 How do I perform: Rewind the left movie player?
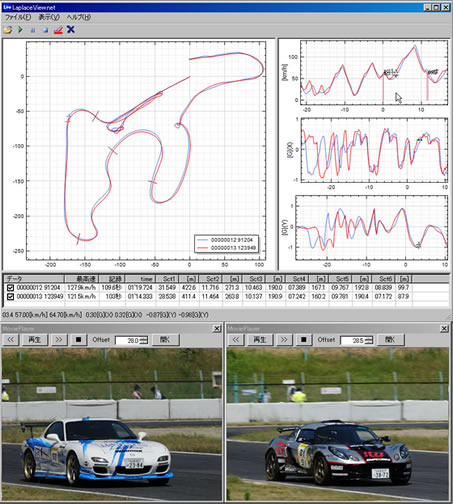coord(11,340)
